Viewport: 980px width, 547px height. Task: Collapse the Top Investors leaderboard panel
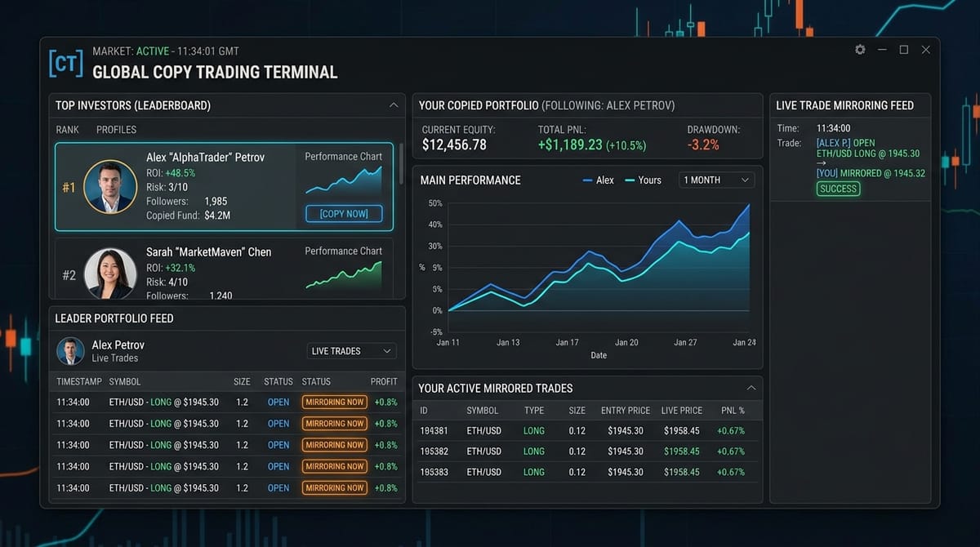(x=394, y=105)
